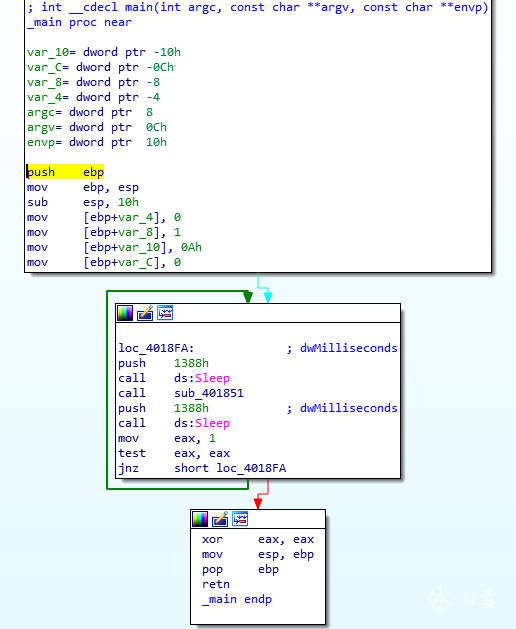Click the 'xor eax, eax' instruction
This screenshot has height=629, width=516.
click(x=258, y=540)
